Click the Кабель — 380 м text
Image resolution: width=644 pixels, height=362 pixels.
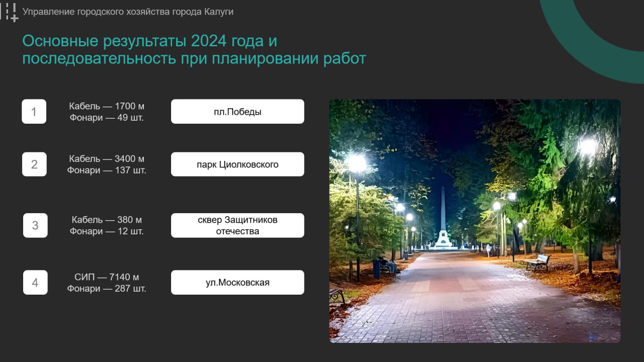[x=107, y=220]
